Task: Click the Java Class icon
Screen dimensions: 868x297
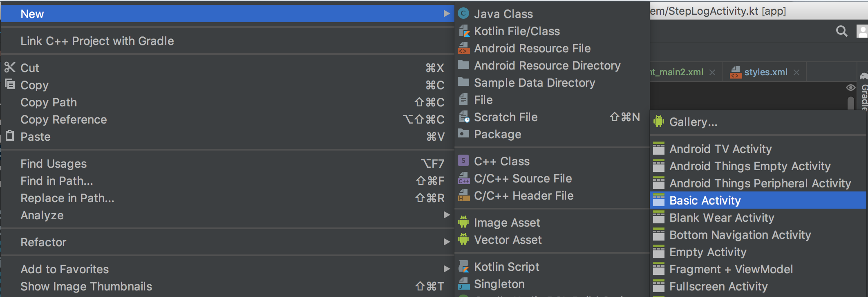Action: pyautogui.click(x=463, y=13)
